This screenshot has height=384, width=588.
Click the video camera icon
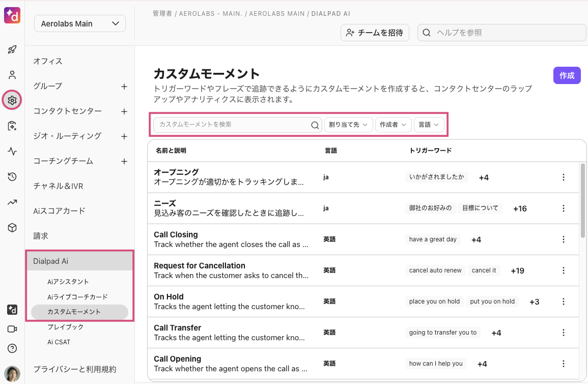click(12, 329)
